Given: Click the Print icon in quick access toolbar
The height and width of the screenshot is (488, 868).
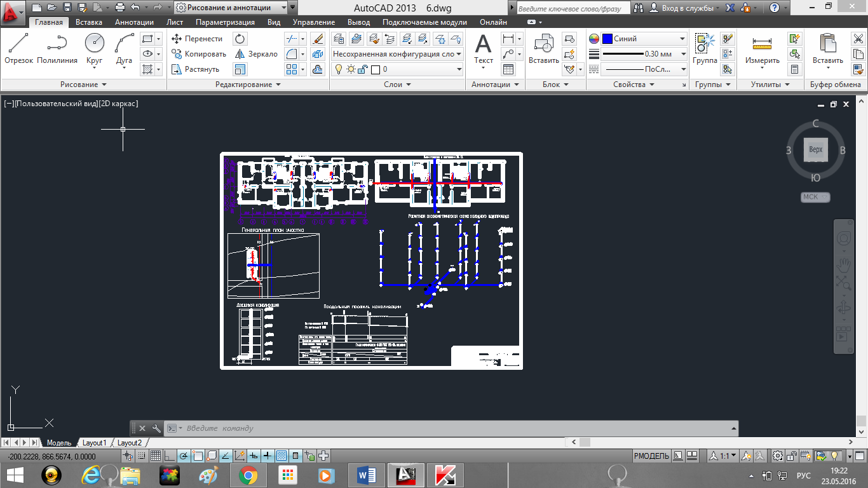Looking at the screenshot, I should [x=120, y=8].
